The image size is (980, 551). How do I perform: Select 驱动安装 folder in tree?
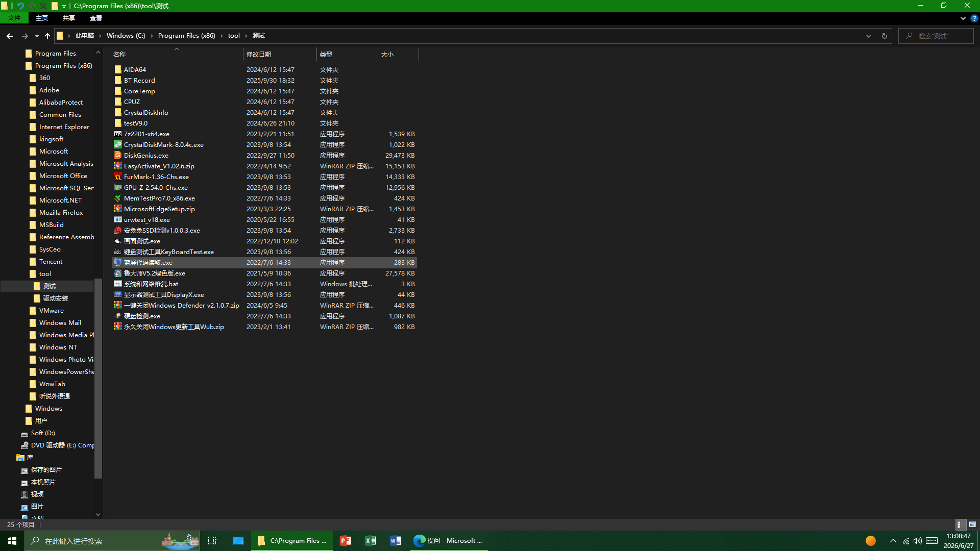55,298
